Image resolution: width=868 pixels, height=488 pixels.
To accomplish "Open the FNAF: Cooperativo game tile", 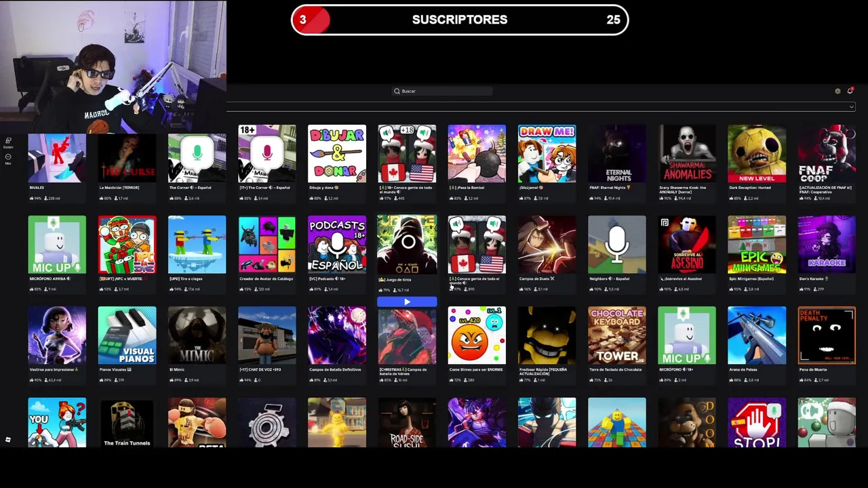I will point(827,154).
